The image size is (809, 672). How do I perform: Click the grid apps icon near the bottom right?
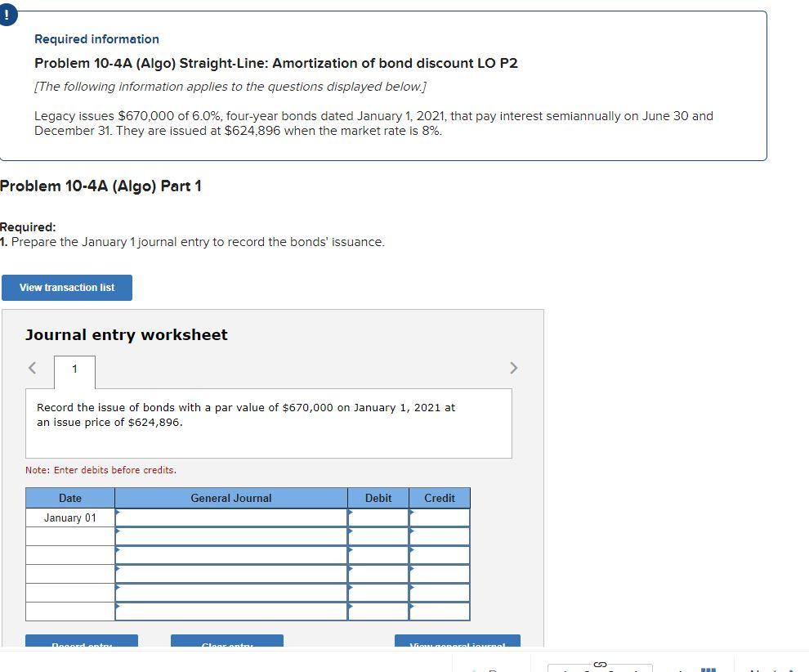coord(710,670)
